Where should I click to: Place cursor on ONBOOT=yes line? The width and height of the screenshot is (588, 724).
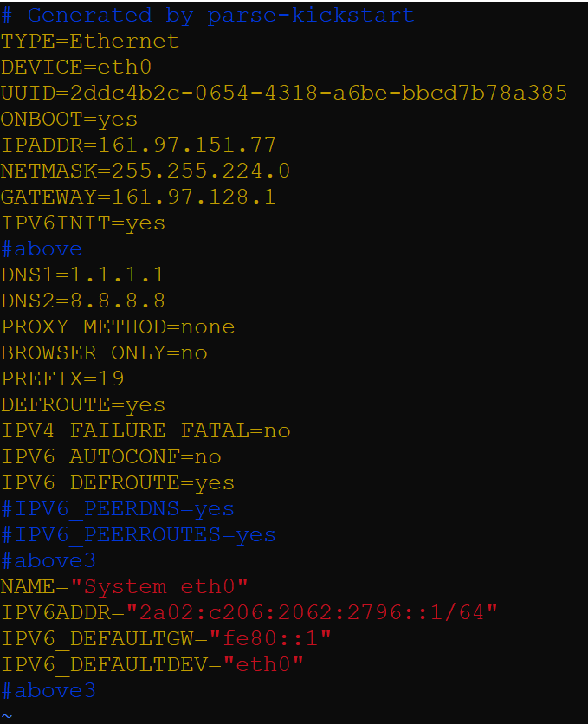coord(69,120)
